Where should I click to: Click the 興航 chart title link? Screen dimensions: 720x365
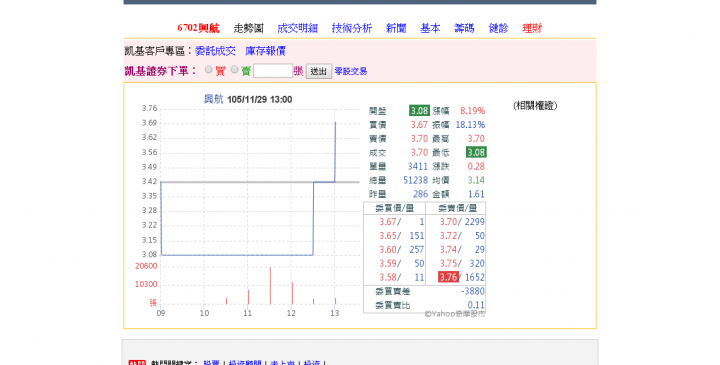point(214,99)
